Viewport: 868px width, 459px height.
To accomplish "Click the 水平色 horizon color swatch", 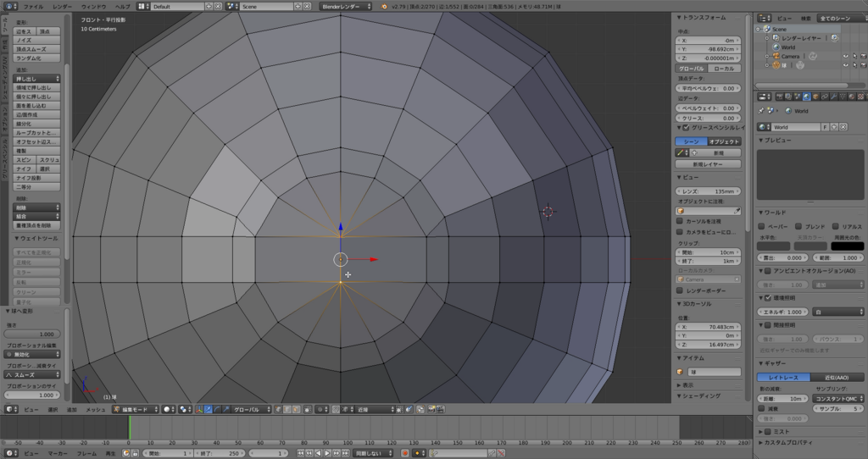I will 773,246.
